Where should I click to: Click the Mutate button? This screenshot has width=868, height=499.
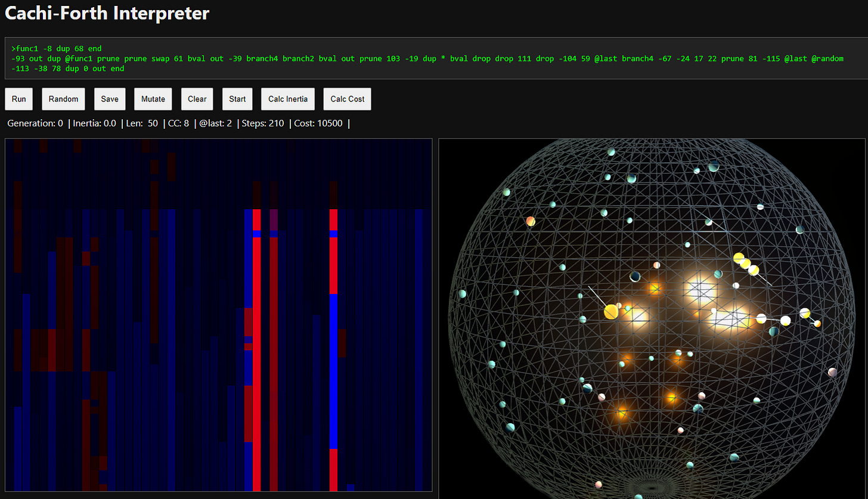153,99
